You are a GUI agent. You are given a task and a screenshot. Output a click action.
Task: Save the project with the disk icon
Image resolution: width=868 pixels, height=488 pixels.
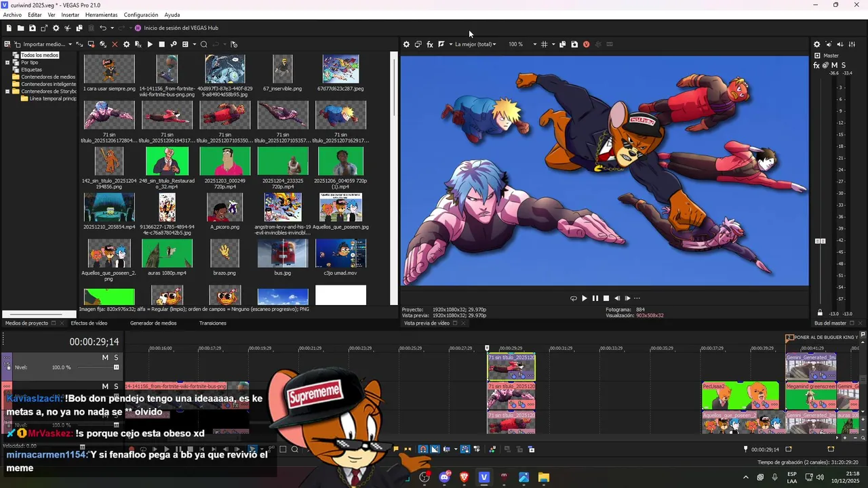(32, 28)
